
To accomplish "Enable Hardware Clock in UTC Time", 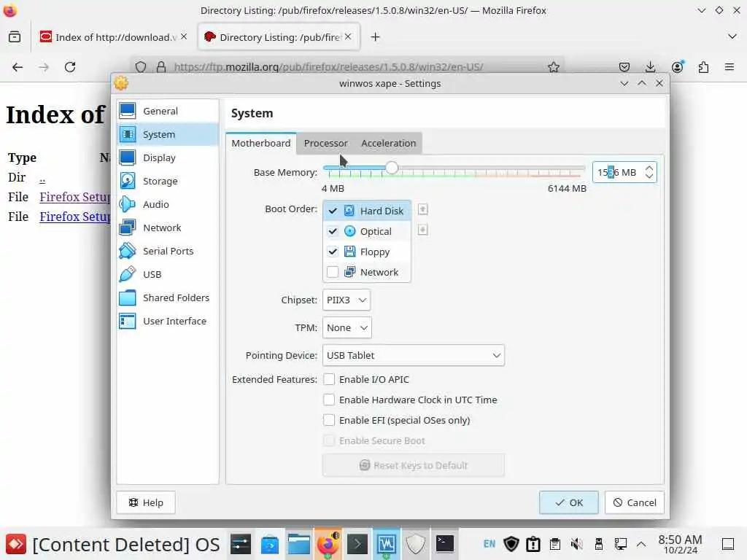I will 329,400.
